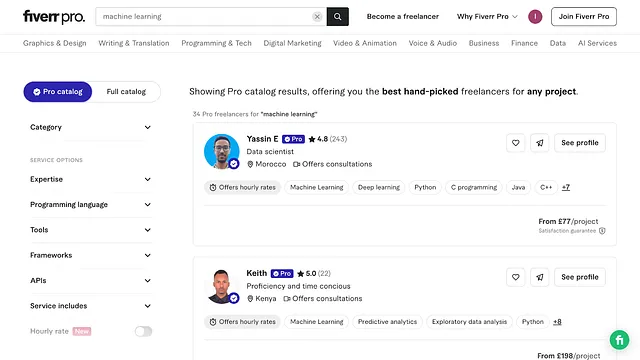
Task: Open Writing & Translation category
Action: [x=134, y=43]
